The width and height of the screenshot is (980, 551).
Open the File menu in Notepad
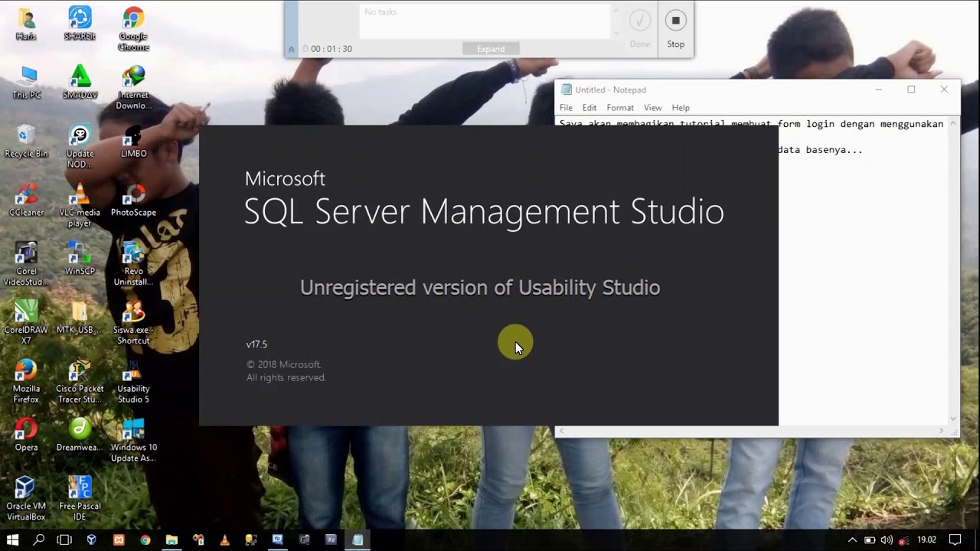click(566, 108)
